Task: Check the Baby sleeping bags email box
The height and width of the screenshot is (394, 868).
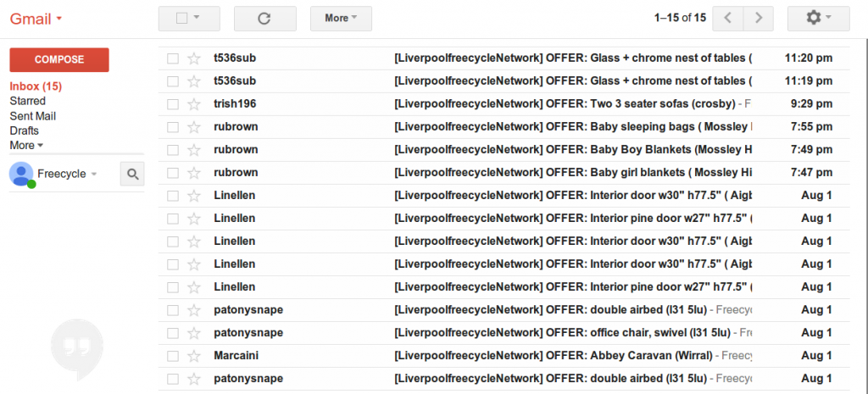Action: [x=173, y=127]
